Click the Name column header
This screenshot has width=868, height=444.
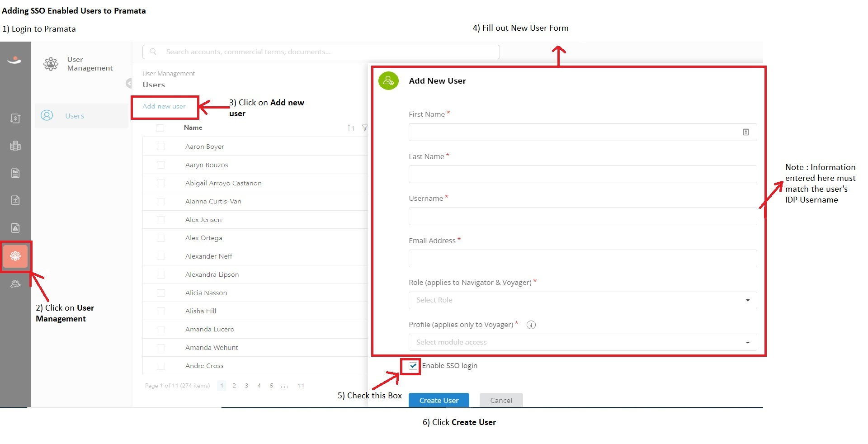coord(193,128)
